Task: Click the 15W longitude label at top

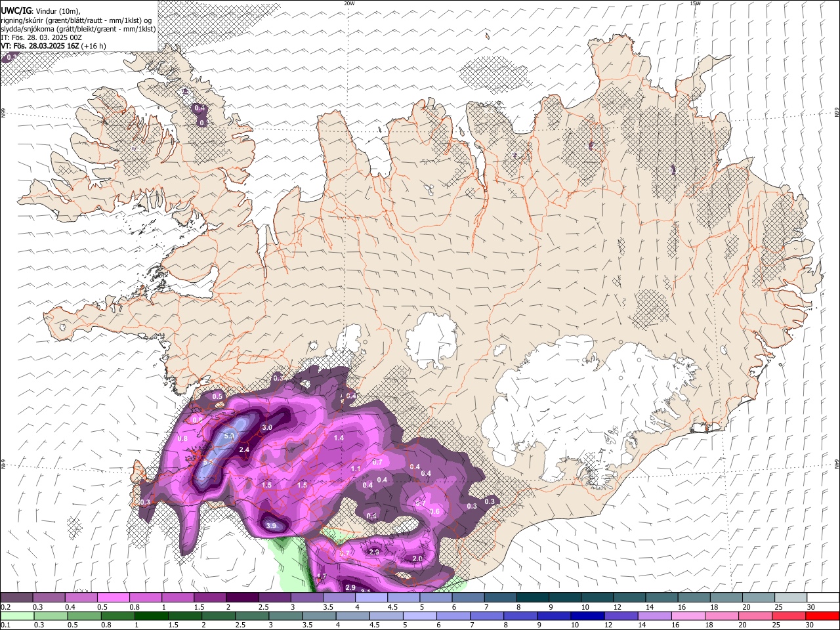Action: [694, 3]
